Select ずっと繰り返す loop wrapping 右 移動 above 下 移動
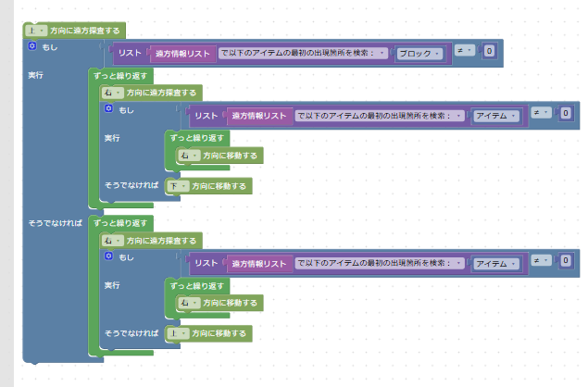This screenshot has width=588, height=387. (x=197, y=138)
